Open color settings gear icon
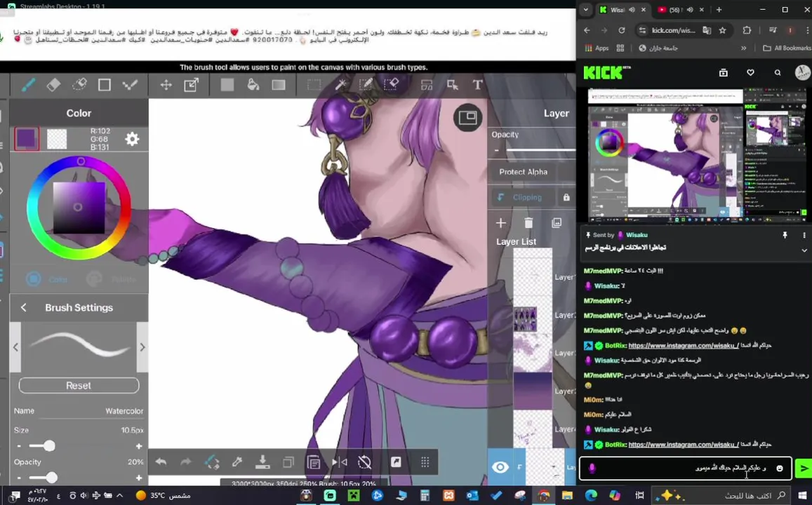This screenshot has width=812, height=505. pos(132,139)
